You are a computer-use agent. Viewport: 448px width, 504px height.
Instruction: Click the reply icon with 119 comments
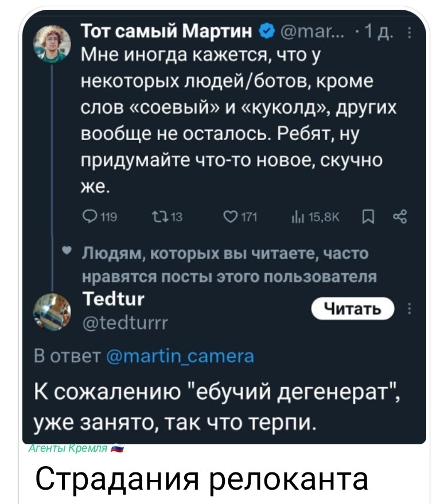tap(90, 217)
